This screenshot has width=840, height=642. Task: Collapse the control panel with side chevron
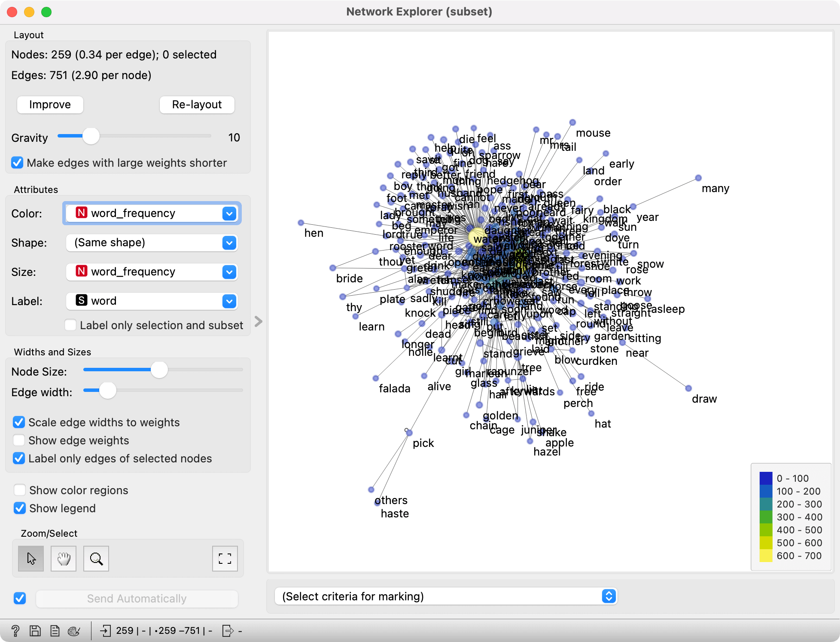[258, 321]
